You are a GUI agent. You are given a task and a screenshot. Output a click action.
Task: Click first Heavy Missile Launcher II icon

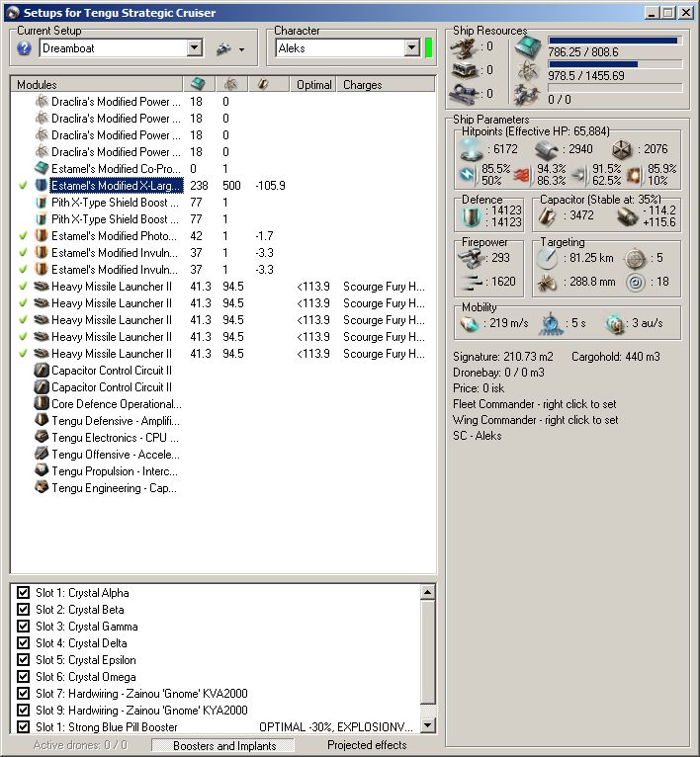point(42,287)
